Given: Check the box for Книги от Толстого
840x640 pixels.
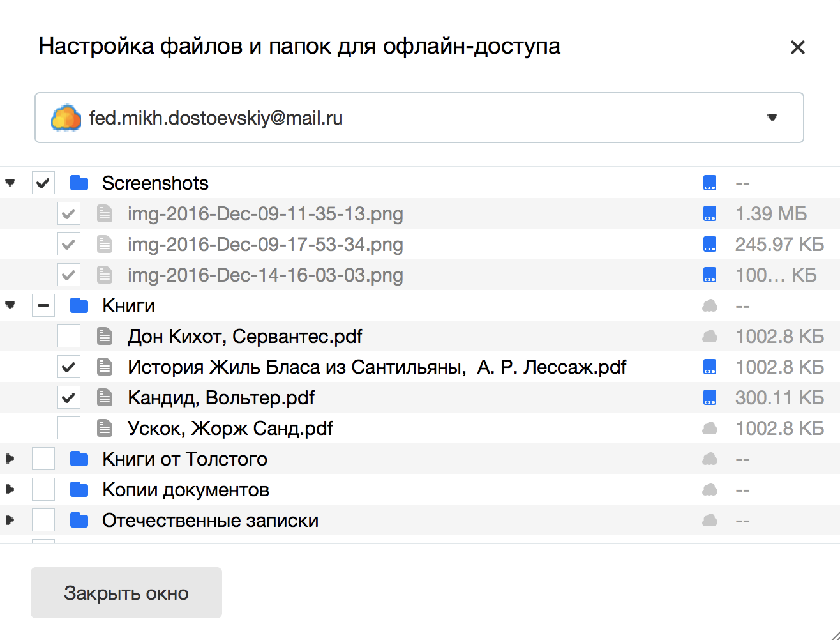Looking at the screenshot, I should pos(43,459).
